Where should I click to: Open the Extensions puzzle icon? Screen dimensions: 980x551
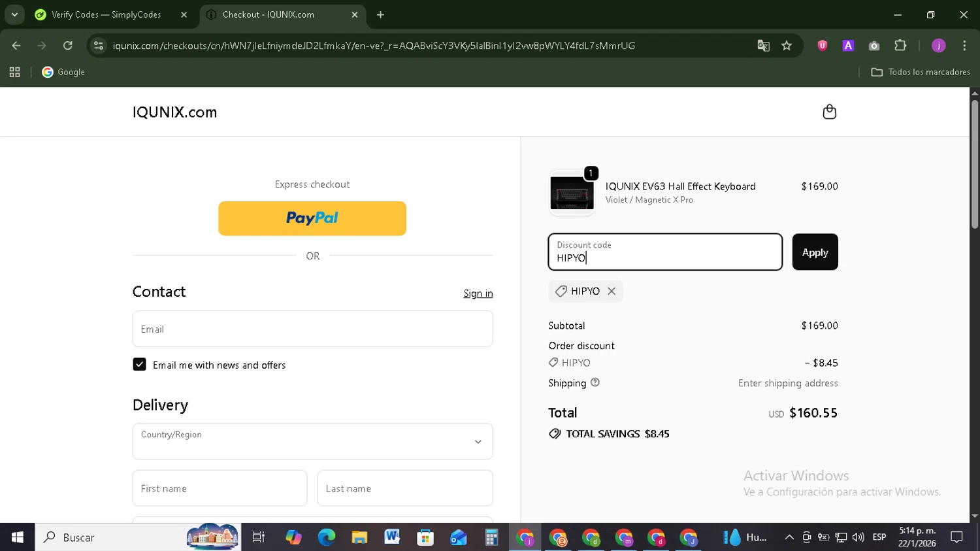900,45
